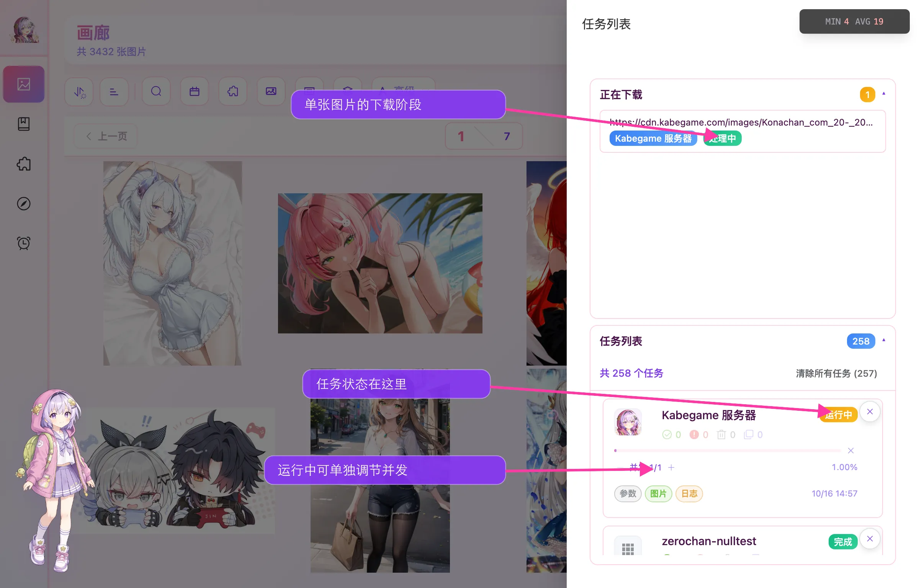The height and width of the screenshot is (588, 919).
Task: Open the white-haired girl thumbnail
Action: tap(172, 263)
